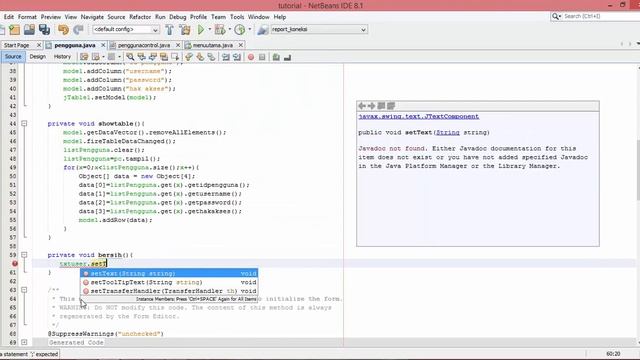
Task: Click the Redo toolbar icon
Action: (78, 29)
